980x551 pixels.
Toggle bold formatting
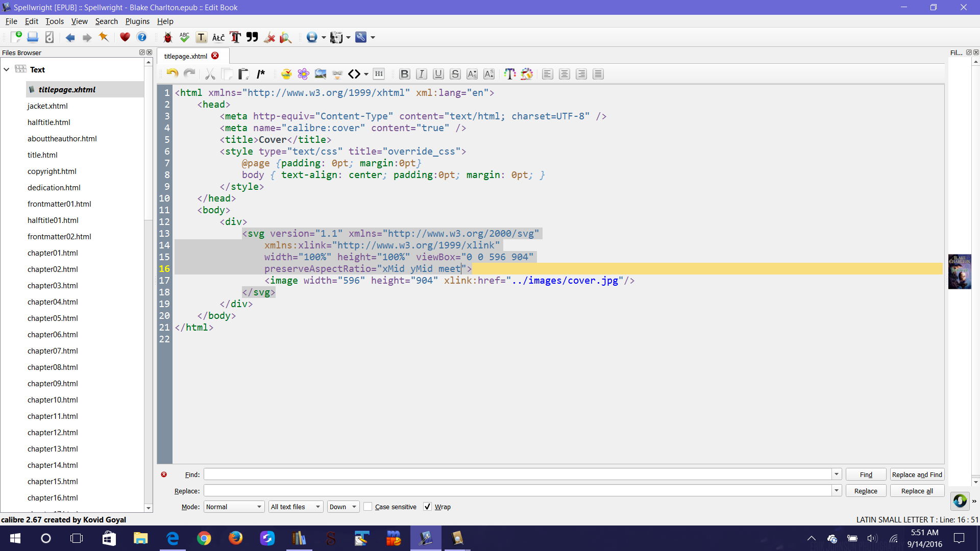pos(404,74)
